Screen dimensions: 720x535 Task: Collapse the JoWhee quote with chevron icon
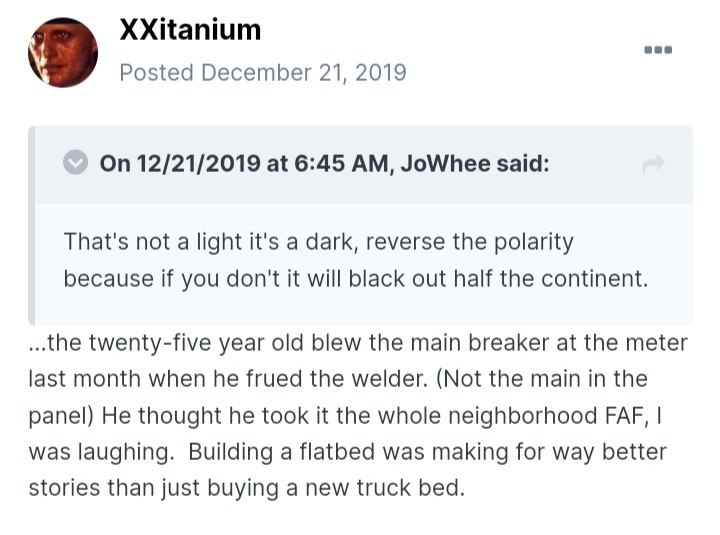[x=75, y=162]
